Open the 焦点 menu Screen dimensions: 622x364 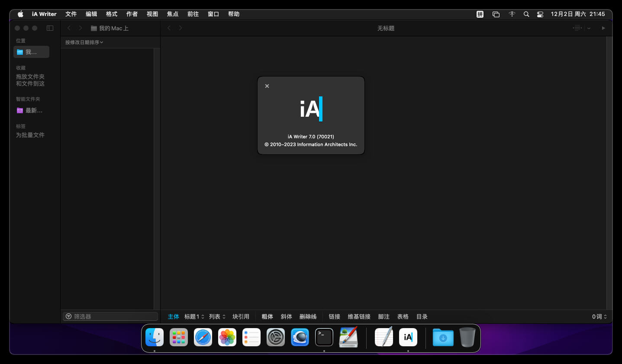173,14
